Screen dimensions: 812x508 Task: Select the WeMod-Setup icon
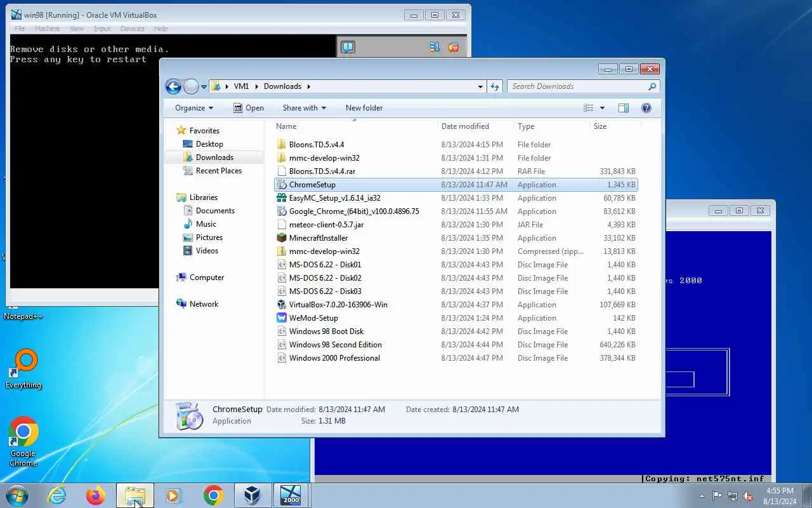tap(282, 318)
